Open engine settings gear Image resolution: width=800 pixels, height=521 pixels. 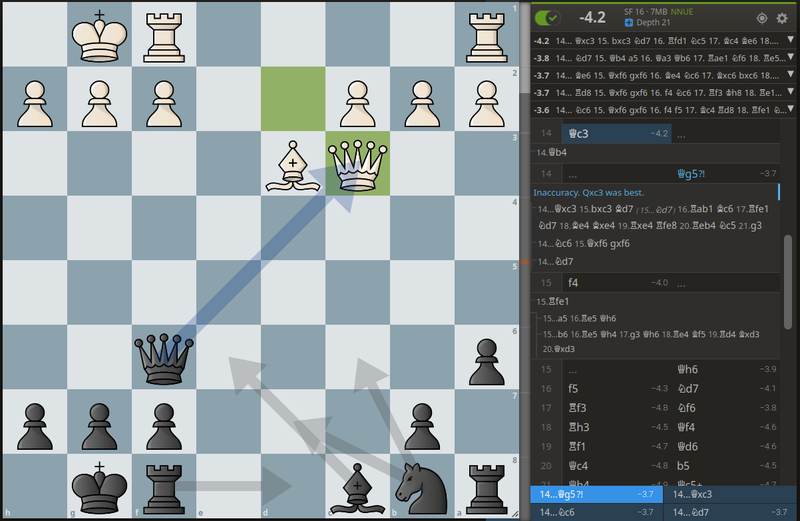point(782,18)
